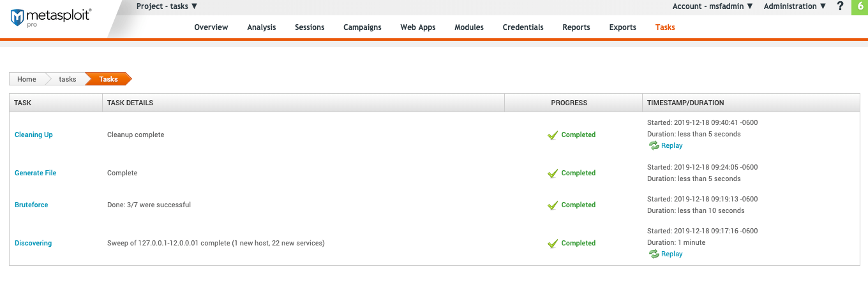Click the green checkmark on Generate File row
This screenshot has width=868, height=292.
[553, 173]
